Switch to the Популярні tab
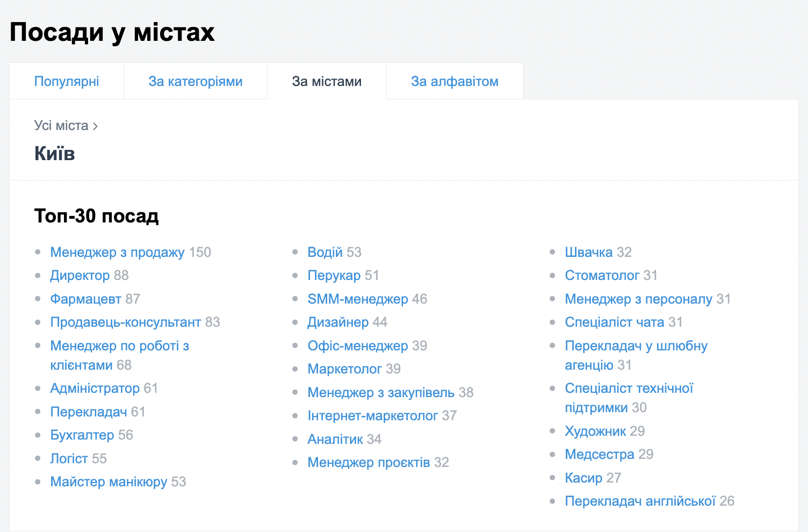 coord(67,81)
